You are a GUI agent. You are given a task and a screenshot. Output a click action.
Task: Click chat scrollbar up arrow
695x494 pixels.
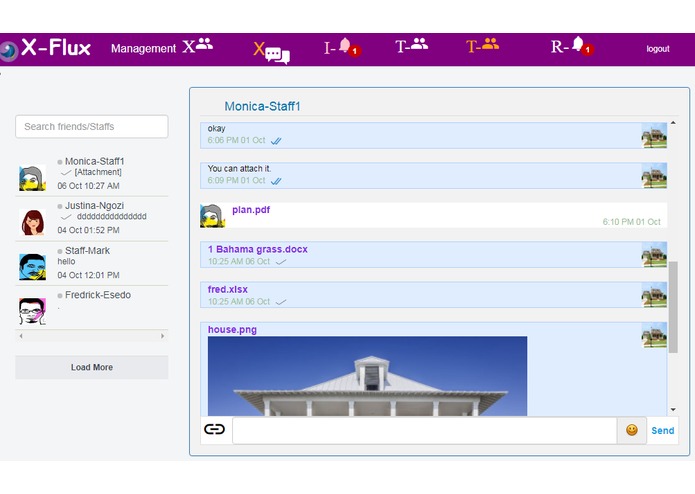[673, 122]
